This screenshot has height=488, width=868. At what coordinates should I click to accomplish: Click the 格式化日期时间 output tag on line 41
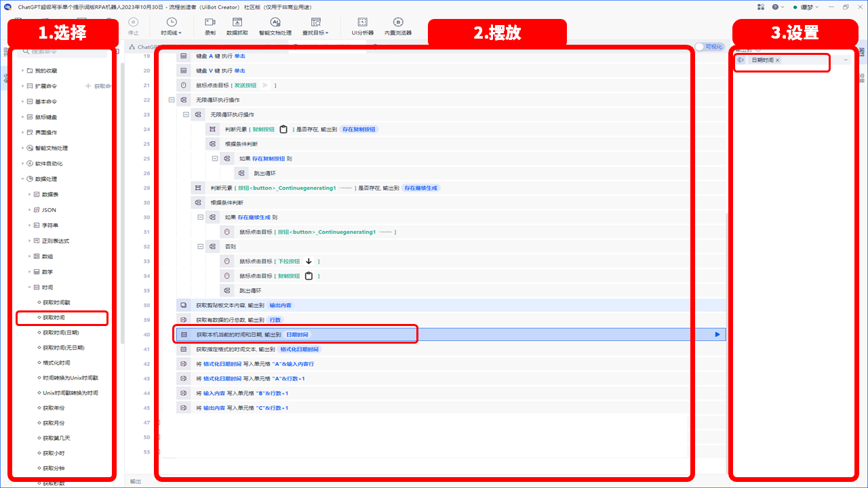[299, 349]
